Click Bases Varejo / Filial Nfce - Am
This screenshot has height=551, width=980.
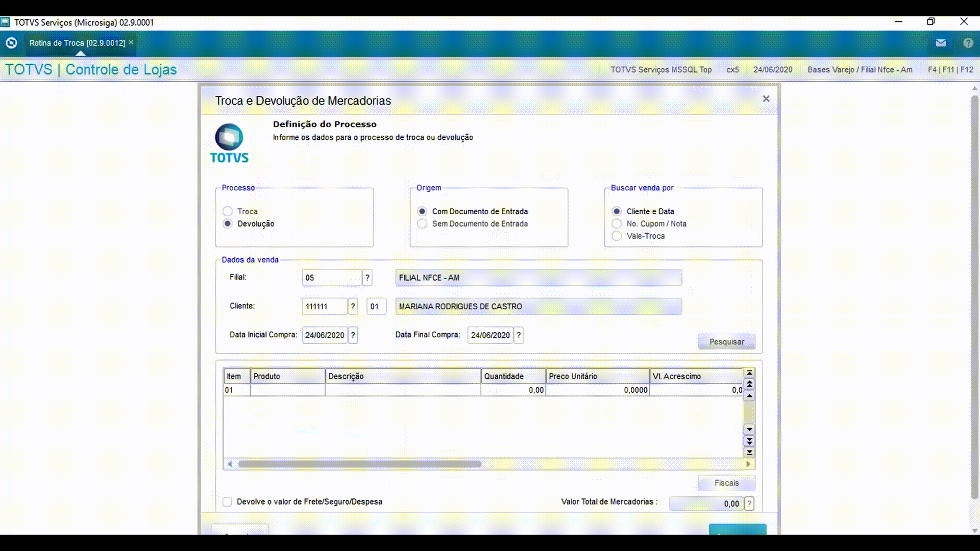click(x=860, y=70)
